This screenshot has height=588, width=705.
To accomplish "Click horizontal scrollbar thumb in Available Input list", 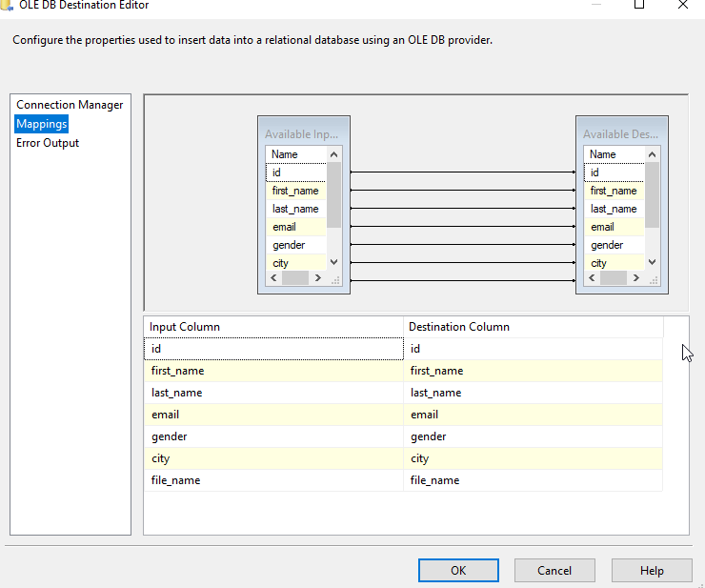I will [x=295, y=278].
